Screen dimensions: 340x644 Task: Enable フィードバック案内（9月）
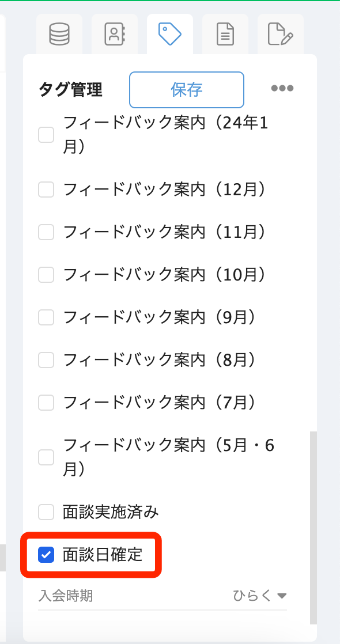(46, 317)
